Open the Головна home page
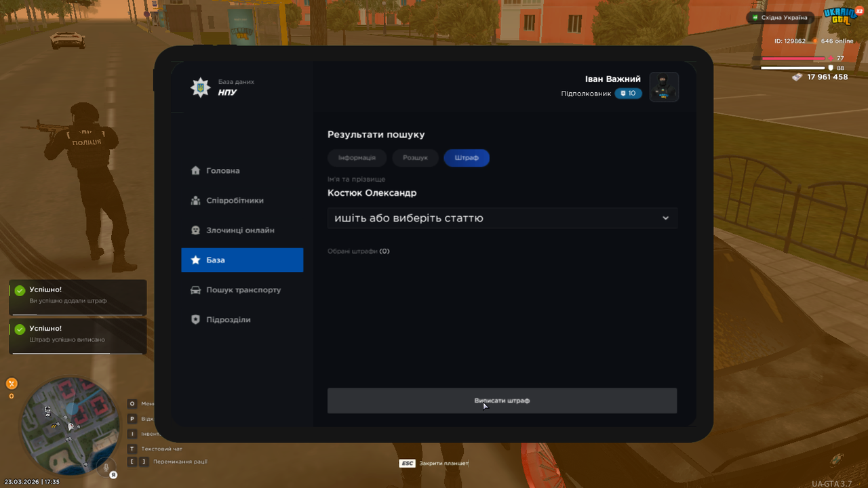This screenshot has width=868, height=488. (242, 171)
